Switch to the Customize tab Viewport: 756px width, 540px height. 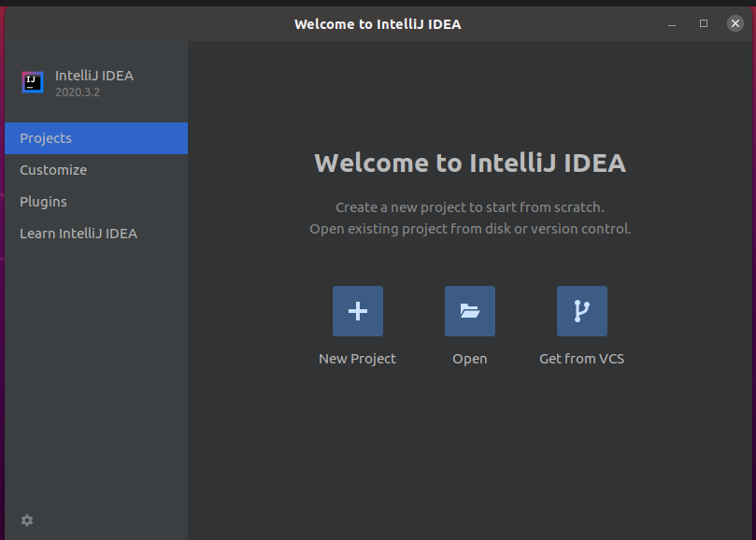pyautogui.click(x=96, y=170)
